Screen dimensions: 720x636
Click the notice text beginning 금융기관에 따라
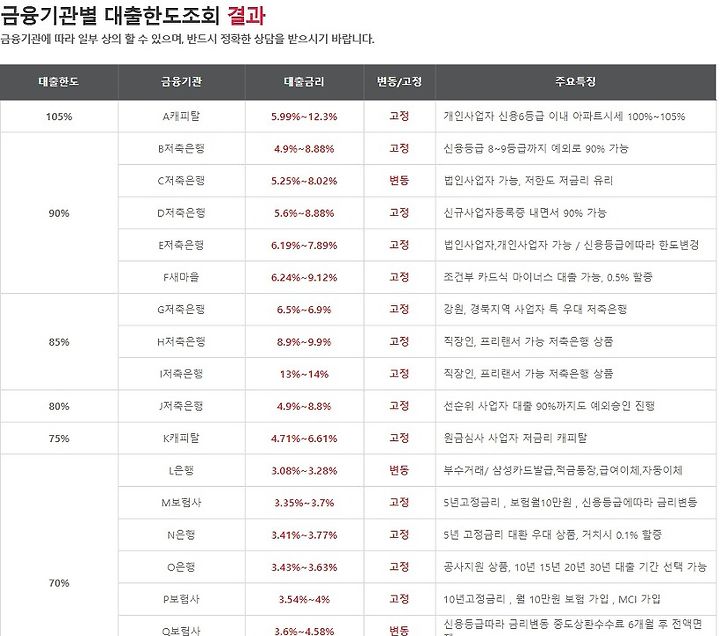(x=187, y=39)
